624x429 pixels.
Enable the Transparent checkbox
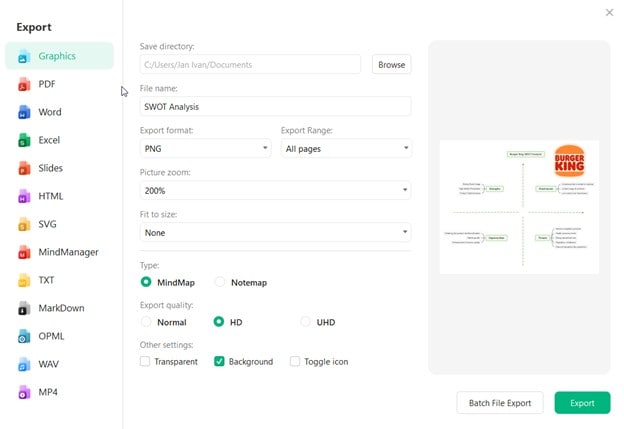pyautogui.click(x=146, y=362)
